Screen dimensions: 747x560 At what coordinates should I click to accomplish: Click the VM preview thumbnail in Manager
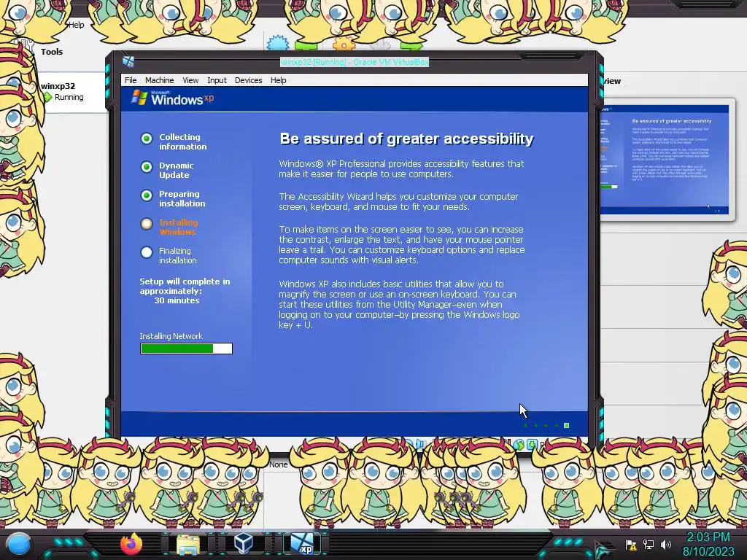(x=665, y=160)
